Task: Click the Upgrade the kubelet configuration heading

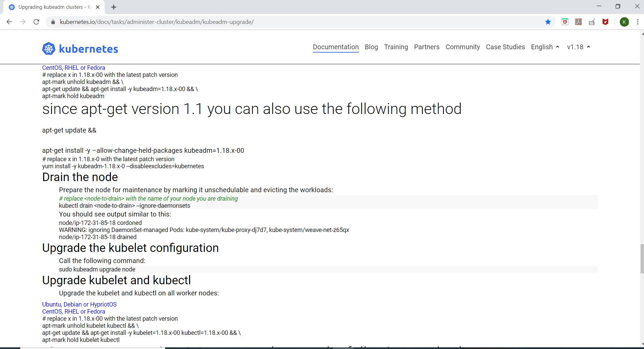Action: pyautogui.click(x=130, y=248)
